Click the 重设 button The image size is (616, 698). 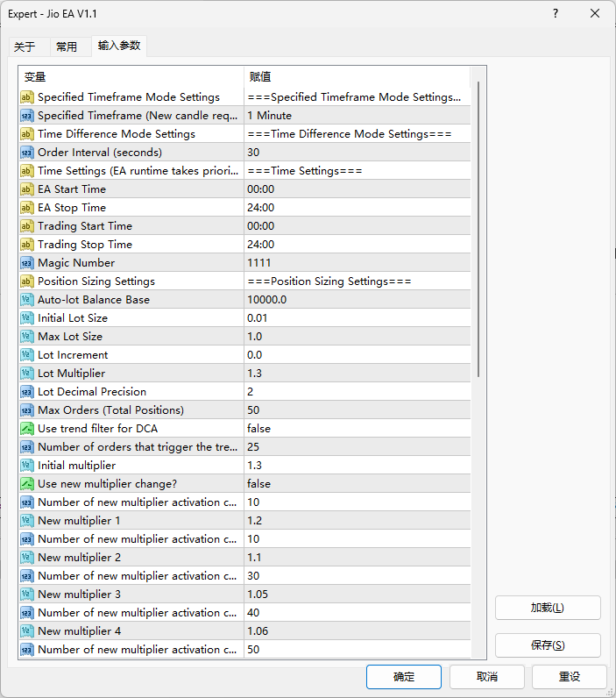[x=569, y=677]
